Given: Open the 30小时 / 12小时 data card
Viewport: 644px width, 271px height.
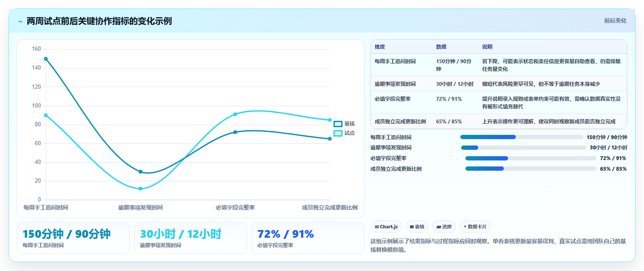Looking at the screenshot, I should [191, 238].
